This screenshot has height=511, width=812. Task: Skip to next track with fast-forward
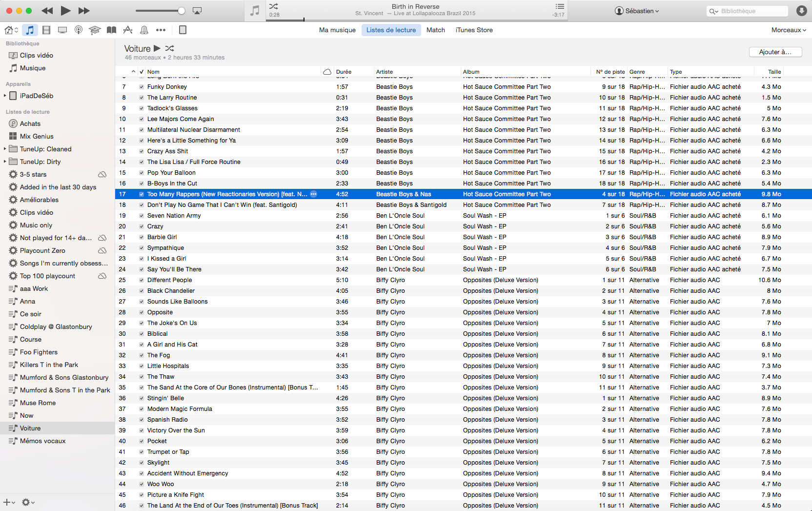tap(84, 11)
